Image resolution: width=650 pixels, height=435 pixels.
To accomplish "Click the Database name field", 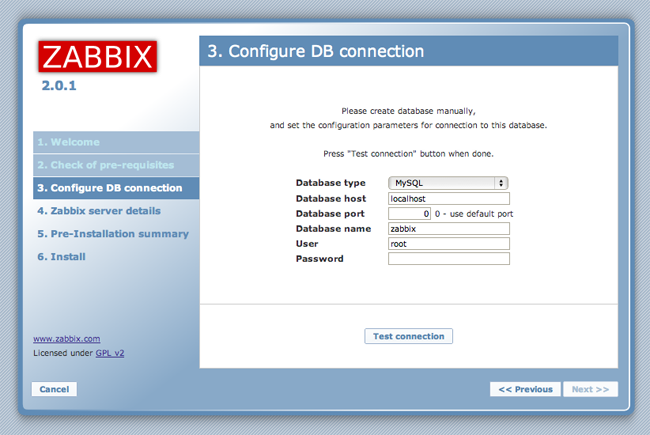I will point(448,229).
